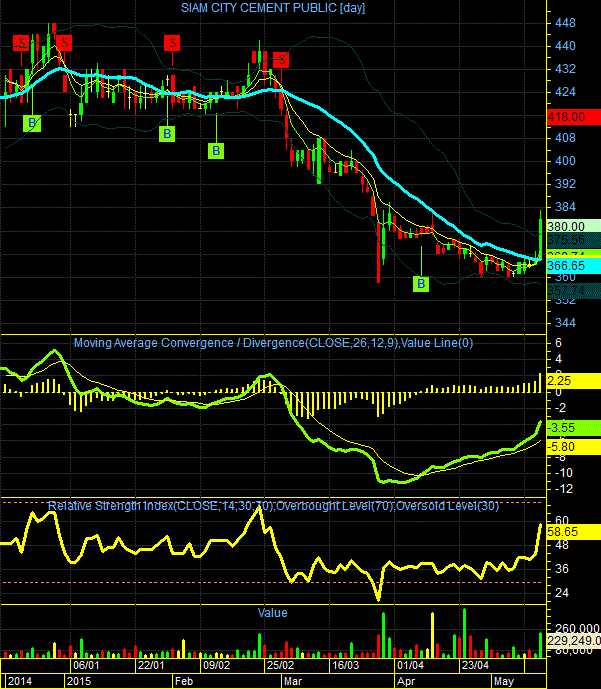Click the 58.65 RSI value label
601x689 pixels.
574,532
